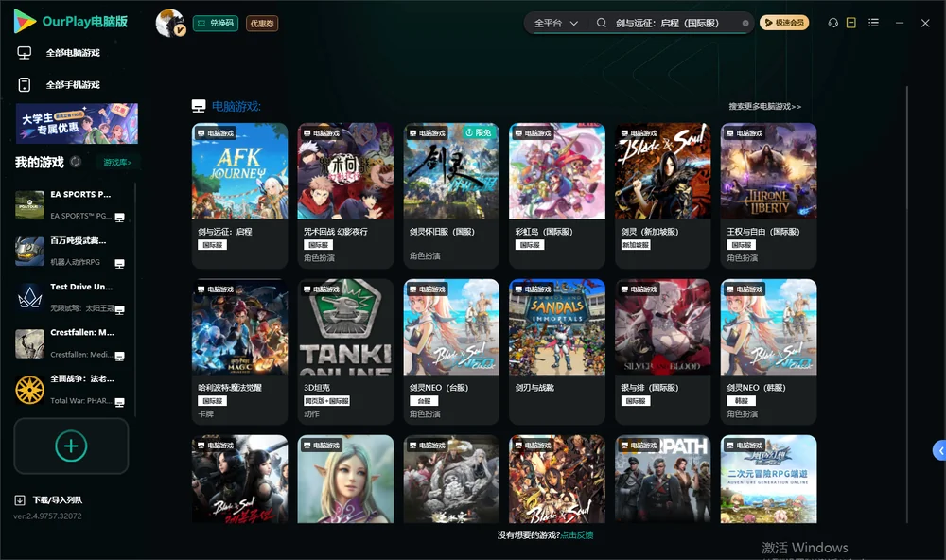The width and height of the screenshot is (946, 560).
Task: Select EA SPORTS game in my games
Action: tap(71, 204)
